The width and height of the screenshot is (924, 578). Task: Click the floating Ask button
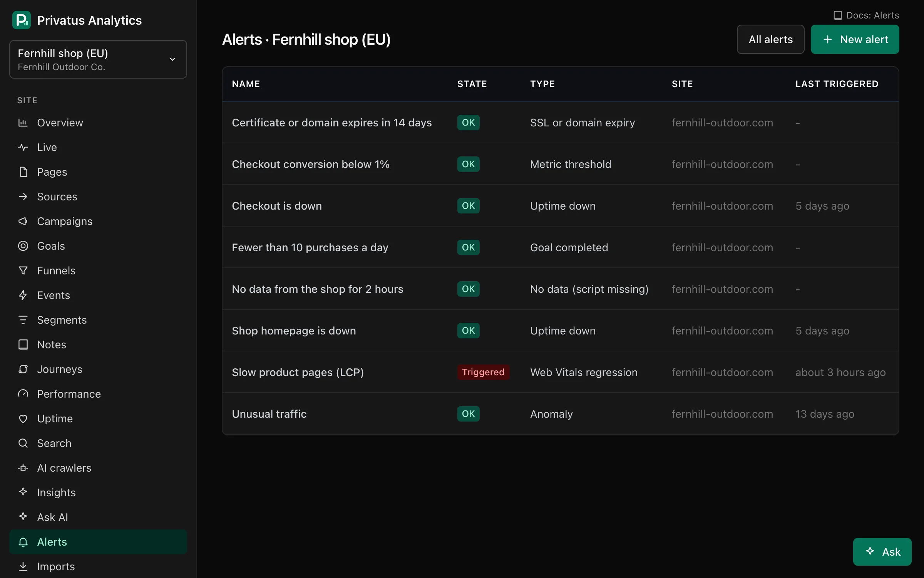(882, 552)
